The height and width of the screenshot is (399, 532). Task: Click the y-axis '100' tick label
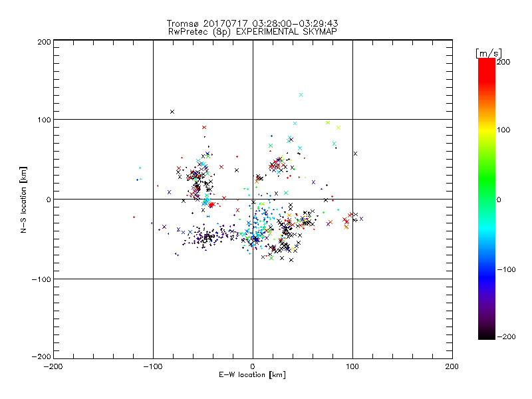pos(44,120)
